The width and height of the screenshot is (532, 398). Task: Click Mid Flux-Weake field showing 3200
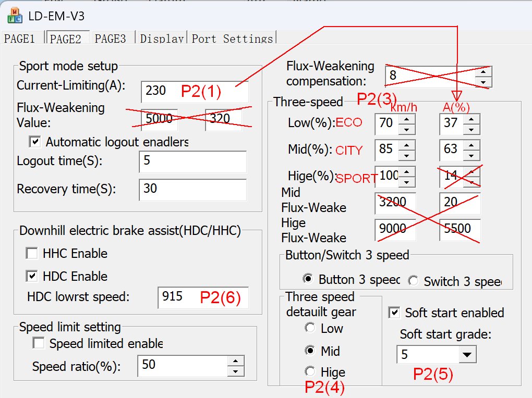click(x=395, y=203)
